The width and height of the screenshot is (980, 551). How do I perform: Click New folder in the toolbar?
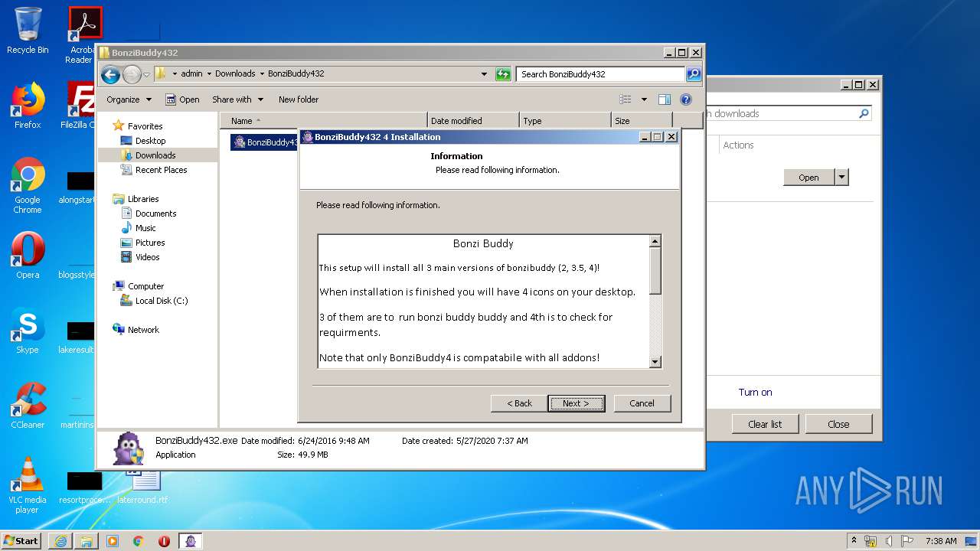pyautogui.click(x=299, y=99)
